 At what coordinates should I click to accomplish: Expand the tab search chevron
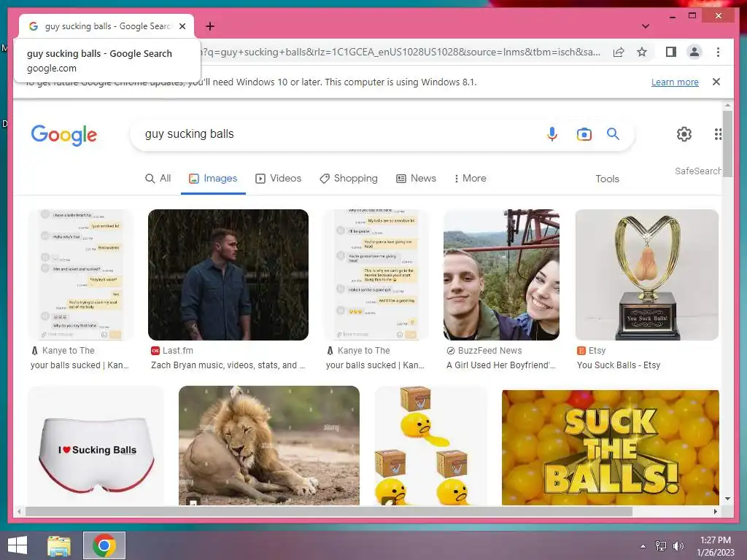click(645, 26)
